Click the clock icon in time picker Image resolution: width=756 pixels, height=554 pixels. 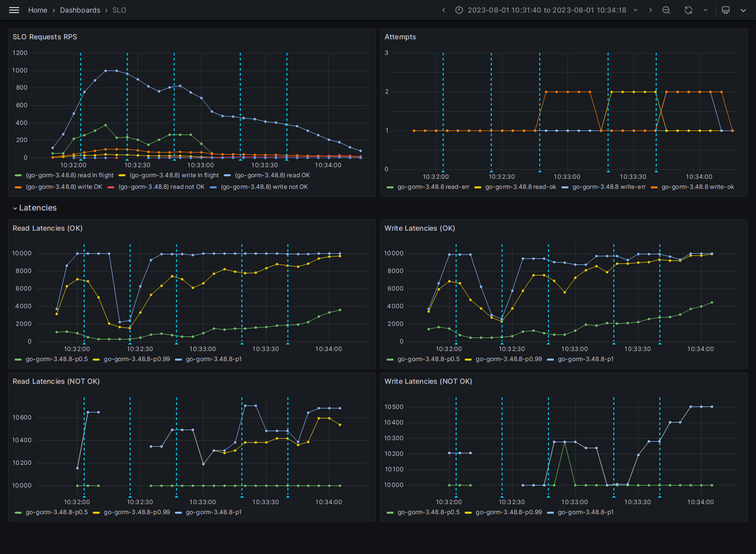click(459, 10)
